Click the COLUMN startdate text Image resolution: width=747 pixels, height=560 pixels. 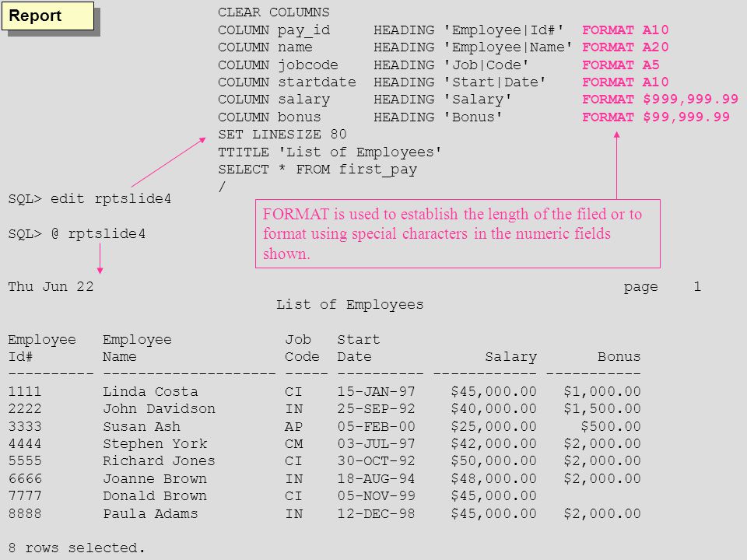287,82
